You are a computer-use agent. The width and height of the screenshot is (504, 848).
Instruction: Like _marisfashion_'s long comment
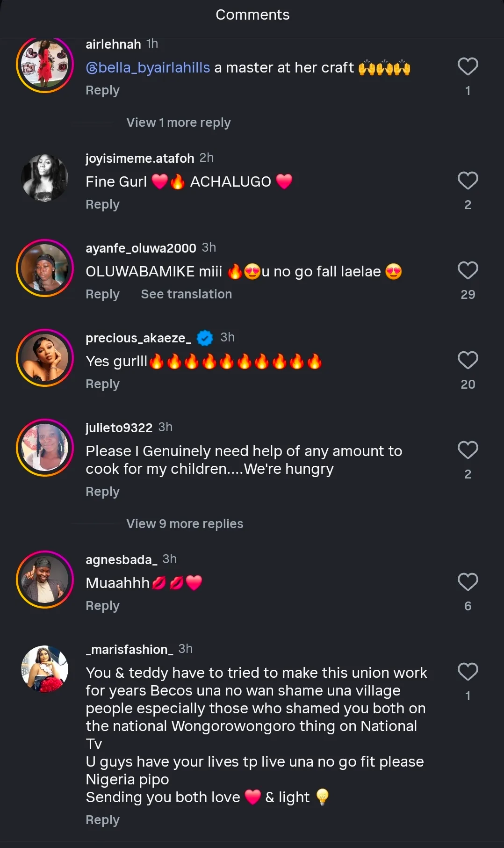[468, 672]
